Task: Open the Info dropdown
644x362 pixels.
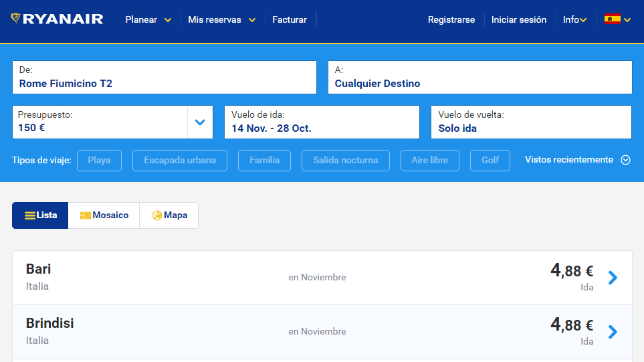Action: (574, 19)
